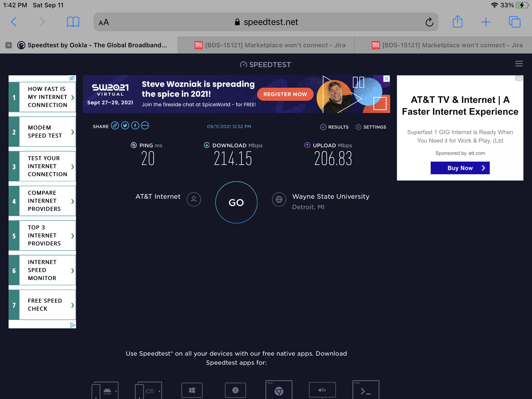Expand the Top 3 Internet Providers chevron

72,236
